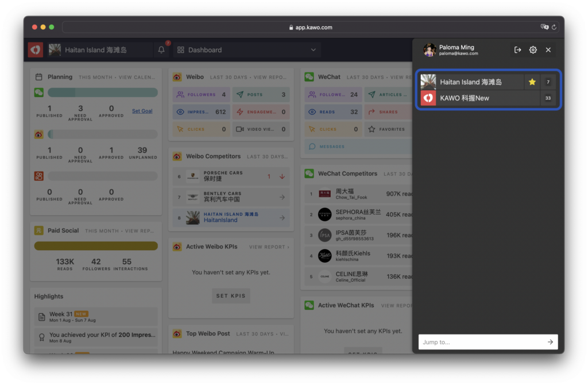
Task: Click the Paid Social yuan icon
Action: click(39, 231)
